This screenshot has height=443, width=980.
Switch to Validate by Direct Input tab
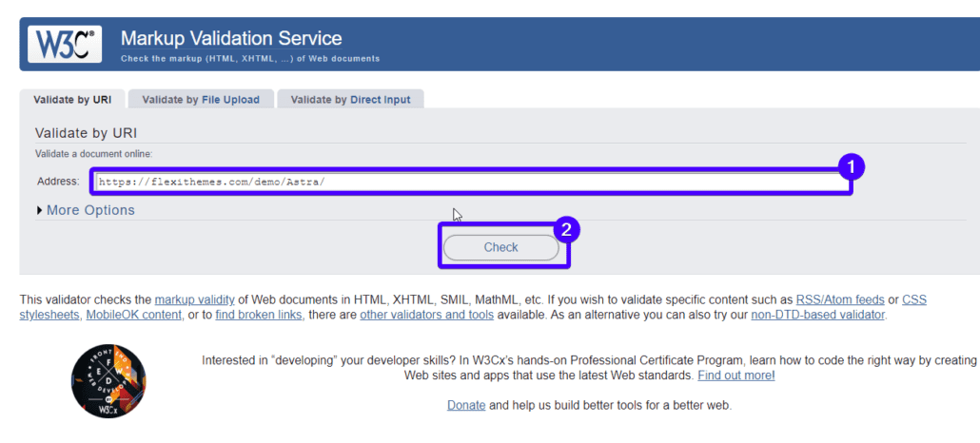(351, 100)
